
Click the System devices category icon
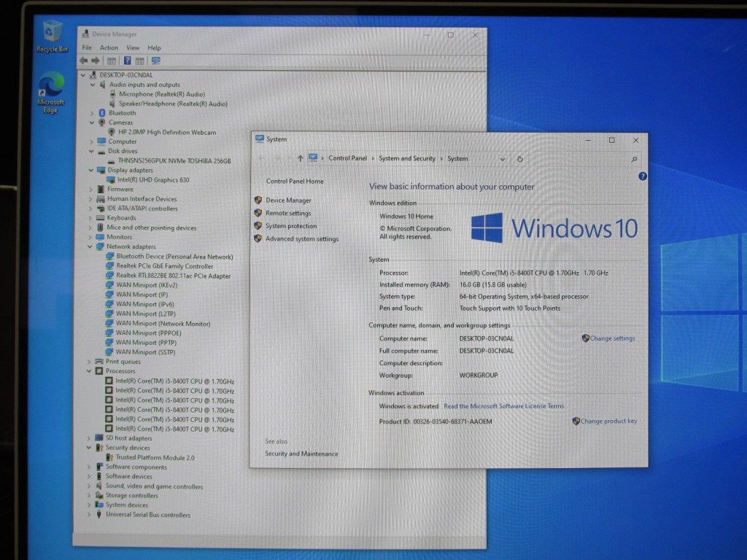pyautogui.click(x=98, y=505)
